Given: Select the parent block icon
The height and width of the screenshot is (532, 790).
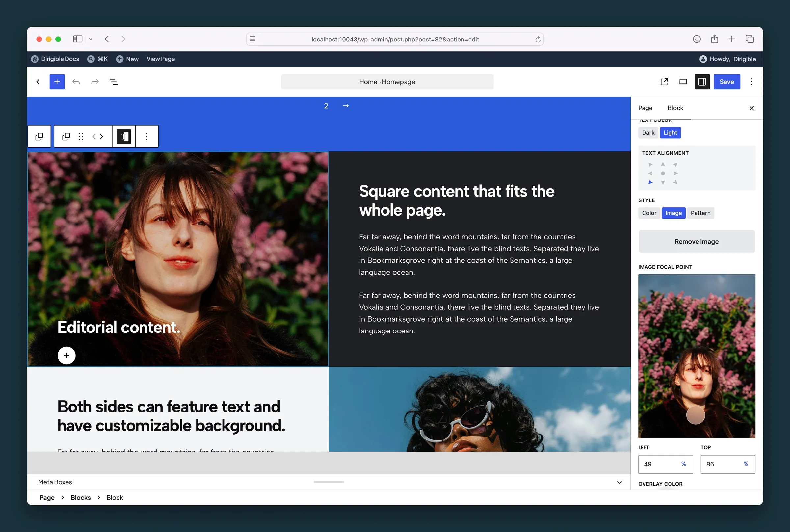Looking at the screenshot, I should [x=39, y=136].
